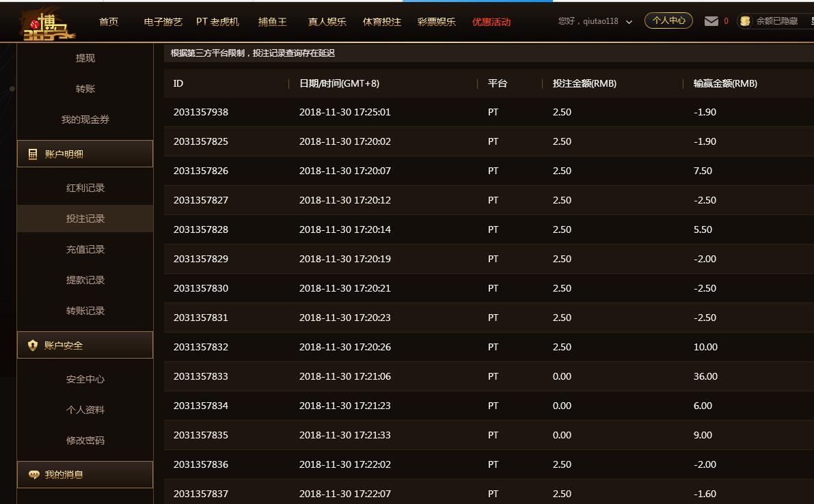The image size is (814, 504).
Task: Select 充值记录 in the sidebar
Action: (85, 249)
